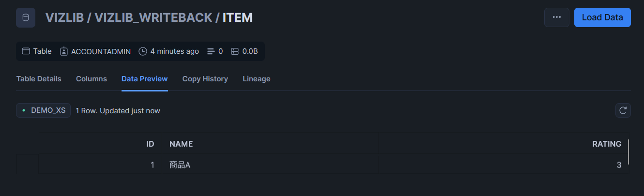Click the database icon beside the VIZLIB breadcrumb
644x196 pixels.
tap(26, 18)
